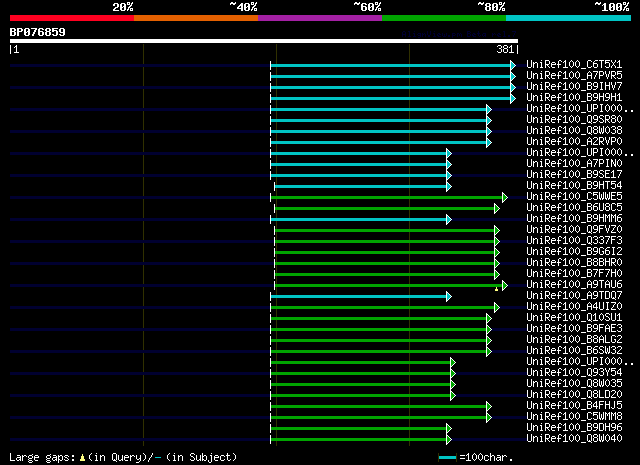The height and width of the screenshot is (465, 640).
Task: Click the arrowhead ending the B9HMM6 alignment
Action: tap(449, 220)
